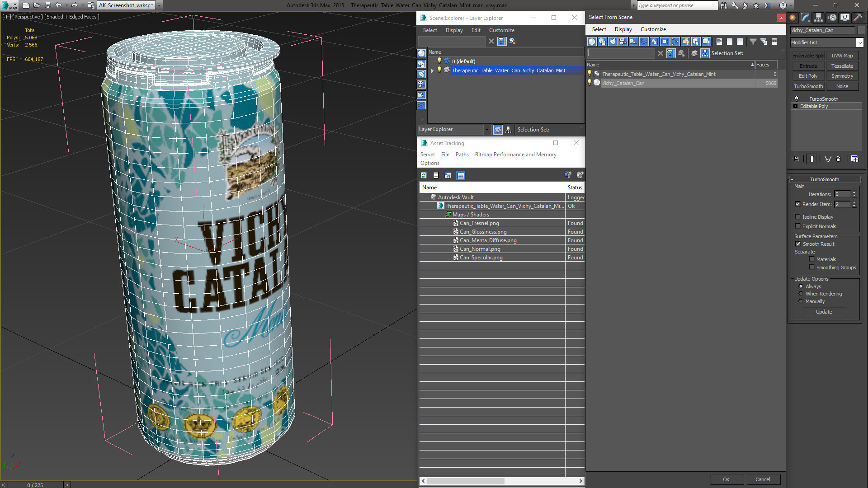This screenshot has height=488, width=868.
Task: Enable Separate by Materials checkbox
Action: tap(811, 259)
